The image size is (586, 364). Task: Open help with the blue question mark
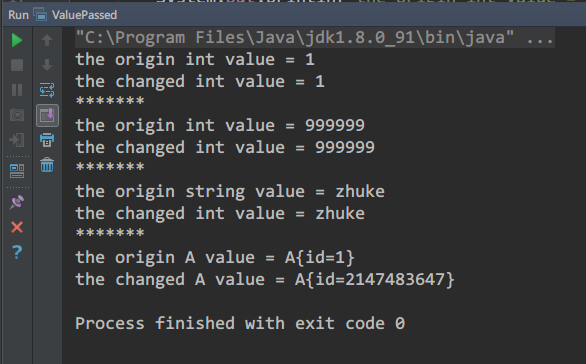click(x=17, y=252)
